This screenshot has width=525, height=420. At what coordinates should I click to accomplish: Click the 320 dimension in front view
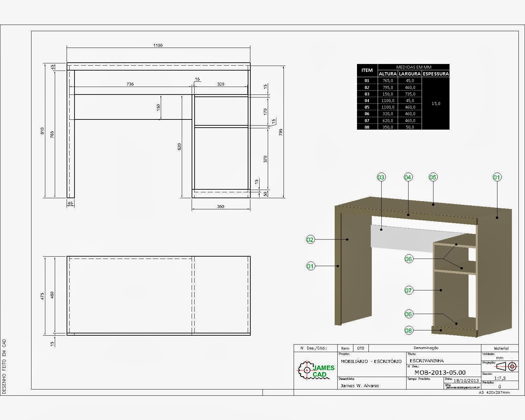[220, 84]
